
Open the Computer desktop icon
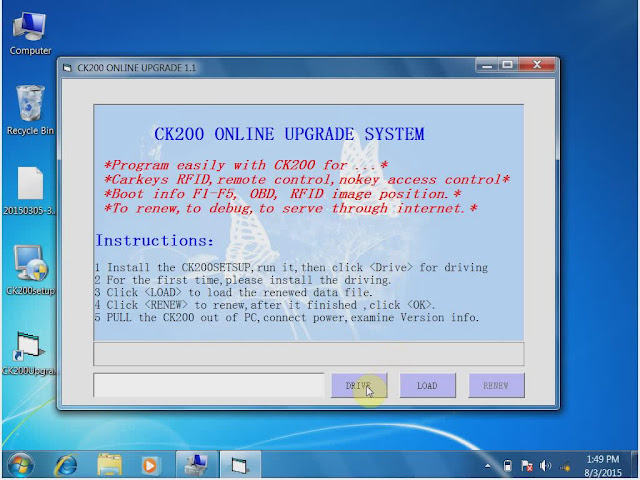pyautogui.click(x=30, y=33)
